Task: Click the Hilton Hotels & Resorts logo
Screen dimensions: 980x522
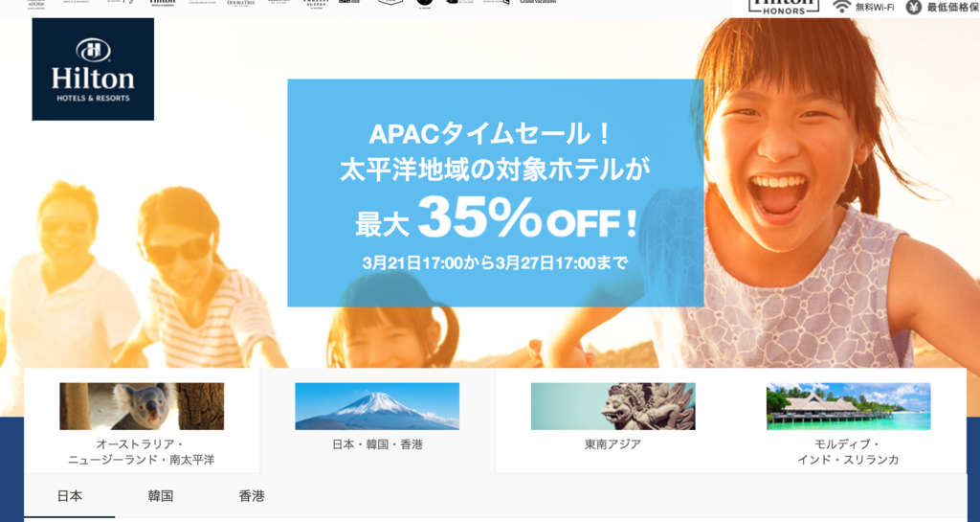Action: 93,69
